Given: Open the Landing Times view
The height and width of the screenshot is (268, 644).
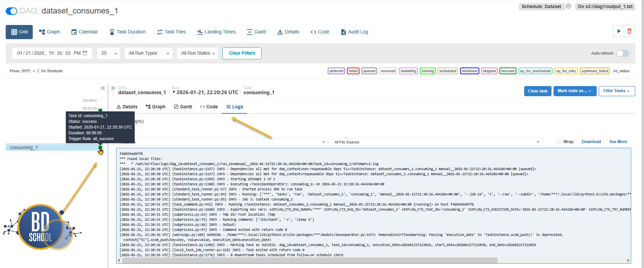Looking at the screenshot, I should (216, 32).
